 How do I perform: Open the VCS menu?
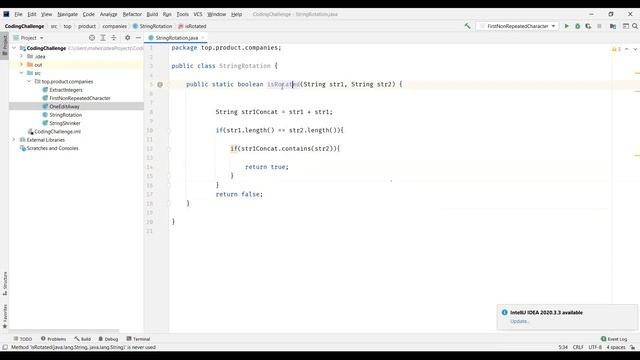(198, 14)
